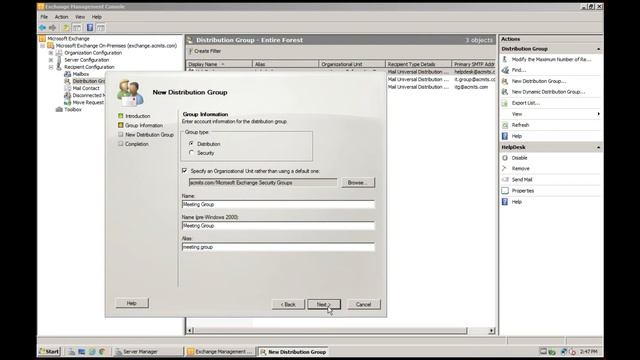Open HelpDesk Properties action
Image resolution: width=640 pixels, height=360 pixels.
tap(523, 191)
